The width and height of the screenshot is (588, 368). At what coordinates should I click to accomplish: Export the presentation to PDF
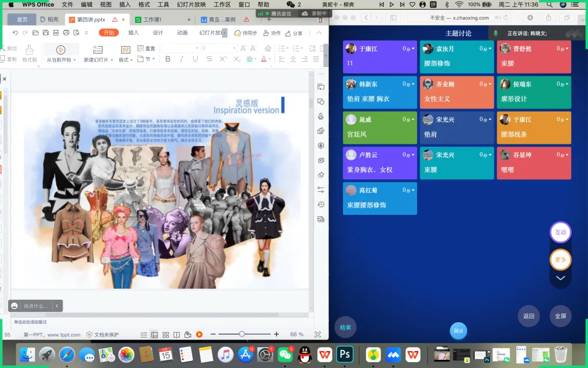pyautogui.click(x=56, y=33)
